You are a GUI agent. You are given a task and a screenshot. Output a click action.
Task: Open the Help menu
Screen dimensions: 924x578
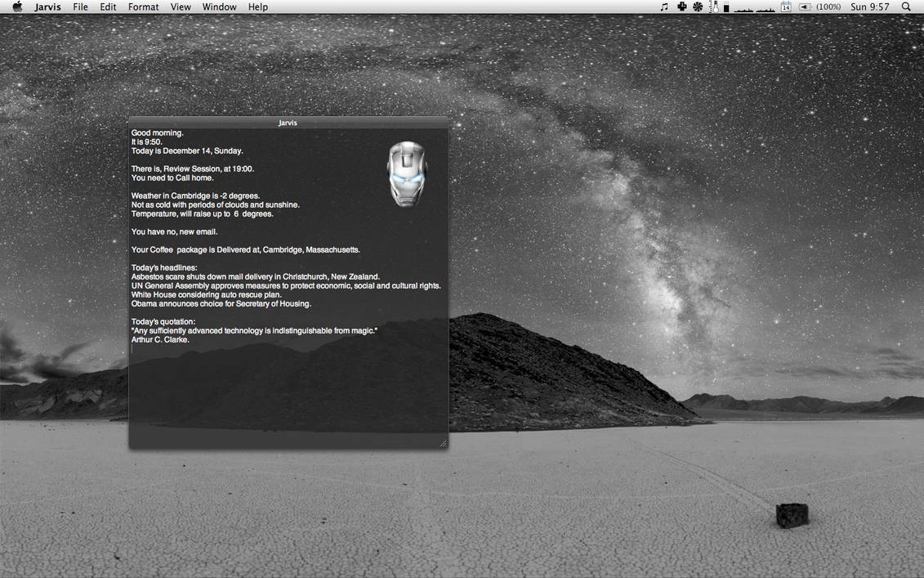(x=258, y=7)
